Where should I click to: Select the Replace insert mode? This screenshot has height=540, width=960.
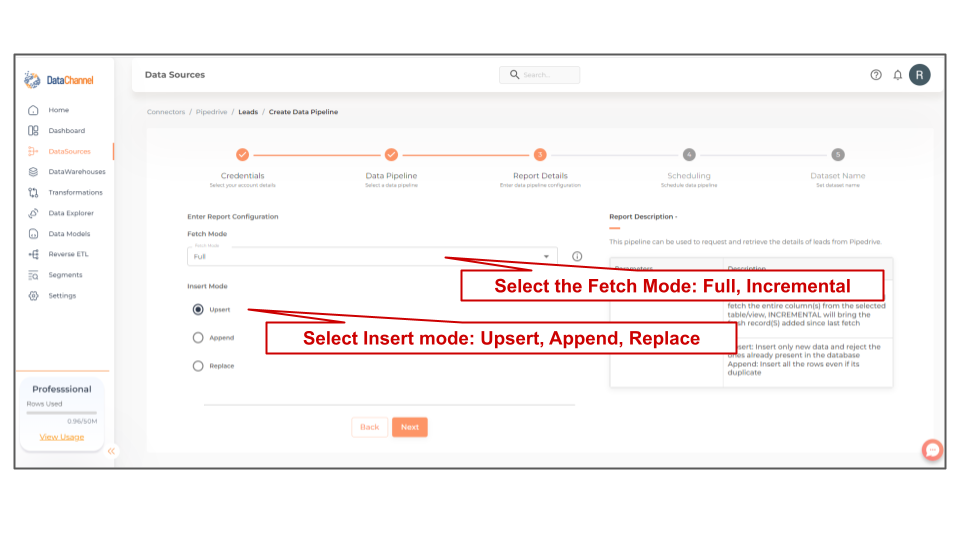(198, 366)
